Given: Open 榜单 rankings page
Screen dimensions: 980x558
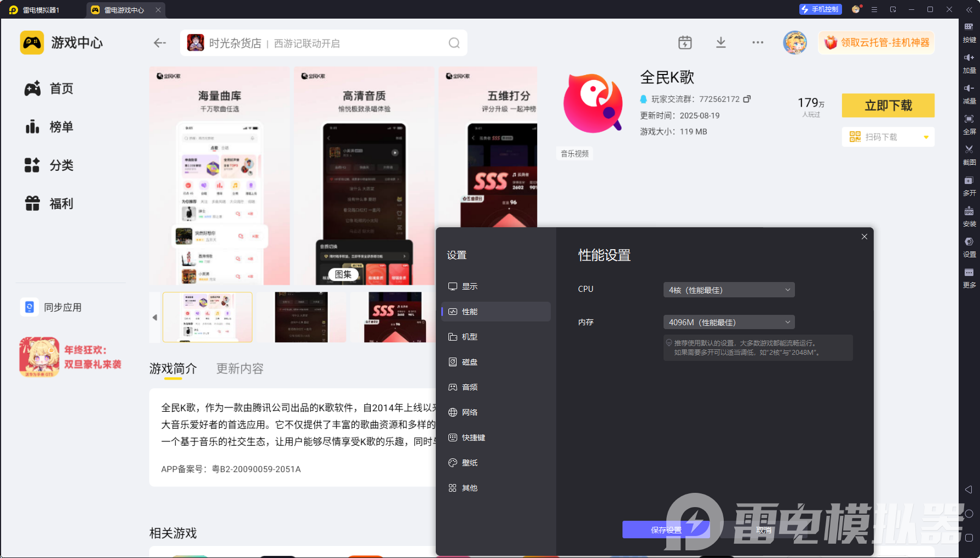Looking at the screenshot, I should [x=49, y=127].
